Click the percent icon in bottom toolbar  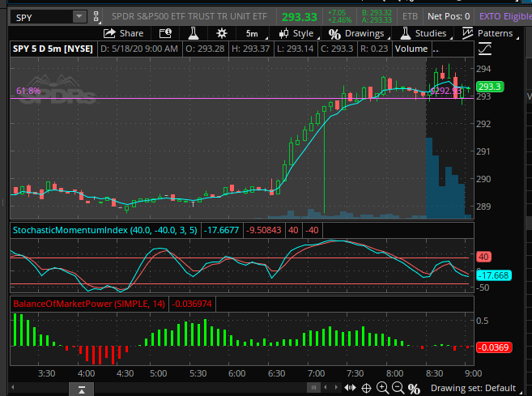414,388
